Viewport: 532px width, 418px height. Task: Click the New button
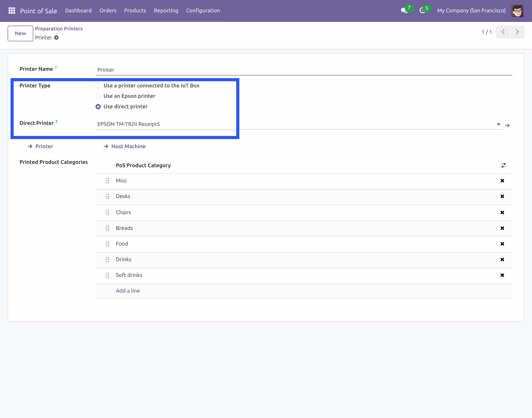click(20, 33)
